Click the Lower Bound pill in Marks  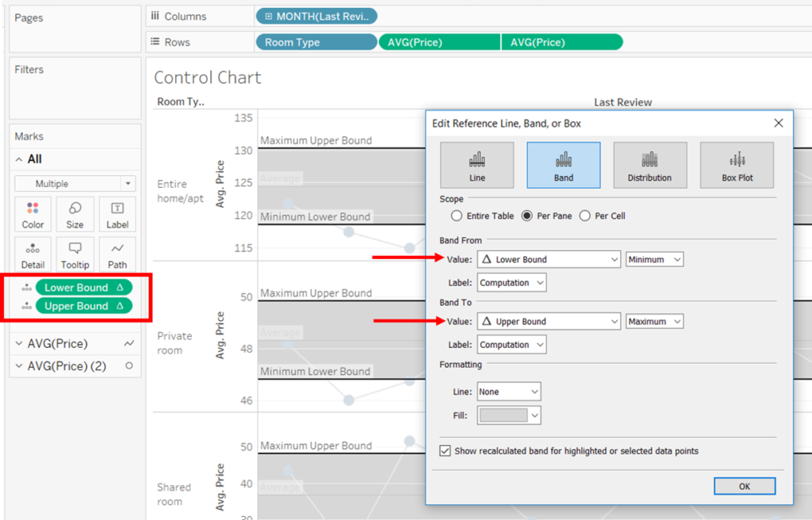83,287
